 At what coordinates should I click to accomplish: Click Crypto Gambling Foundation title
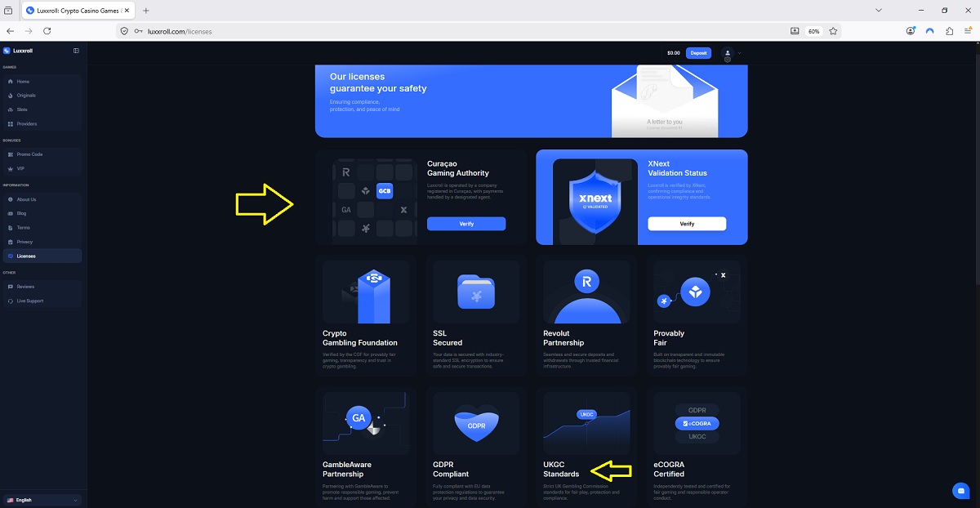(360, 338)
